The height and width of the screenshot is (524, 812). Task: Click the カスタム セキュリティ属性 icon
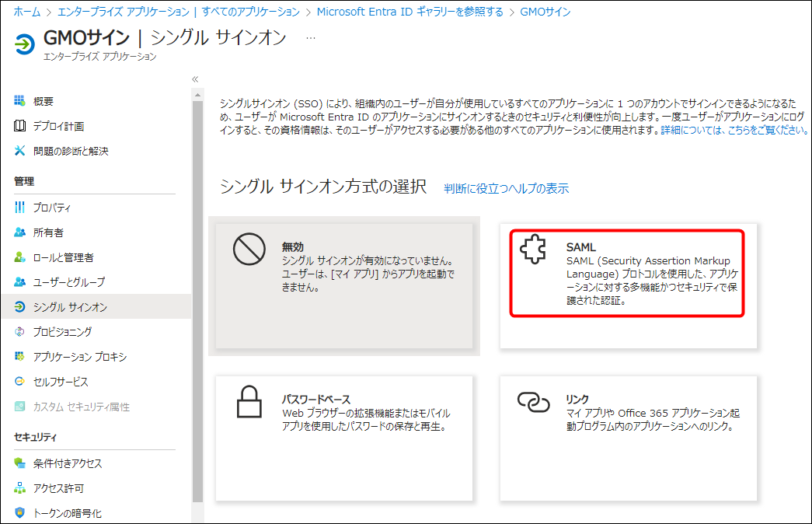tap(19, 407)
